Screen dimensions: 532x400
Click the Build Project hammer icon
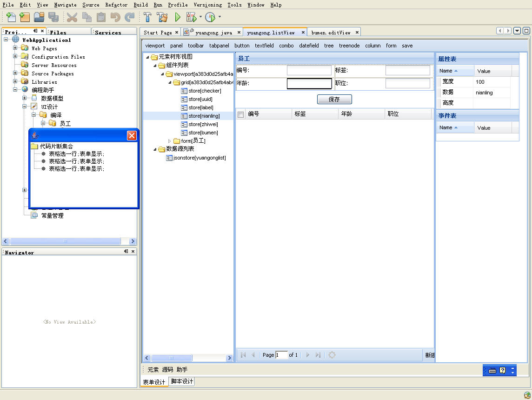point(148,17)
